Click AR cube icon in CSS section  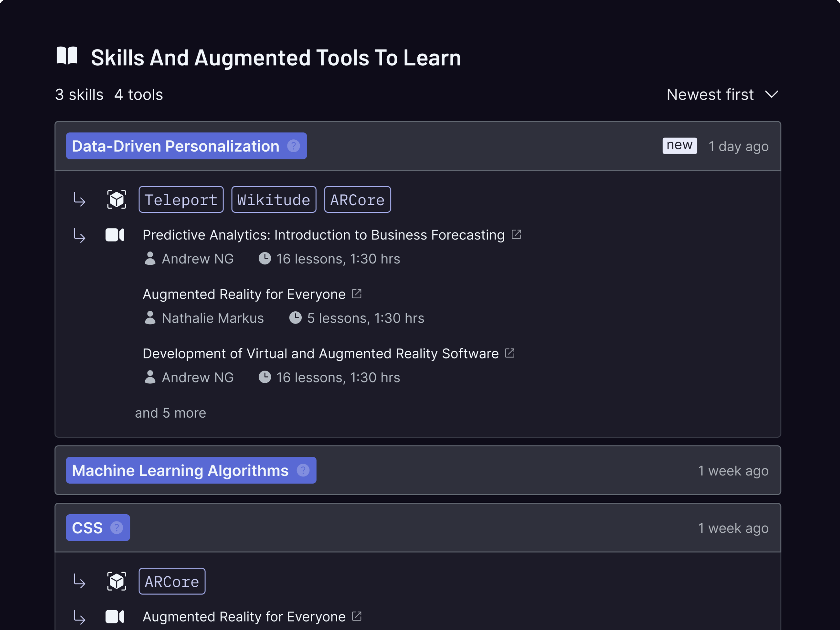[x=117, y=581]
